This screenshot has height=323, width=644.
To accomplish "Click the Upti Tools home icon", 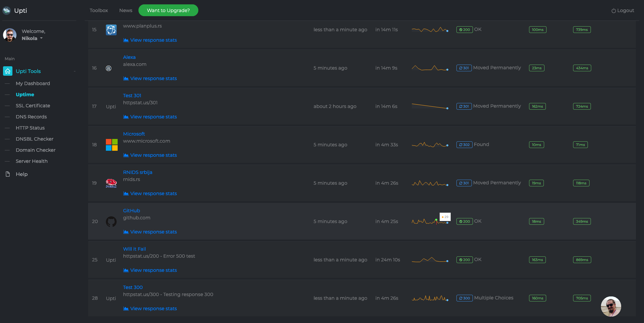I will click(x=8, y=71).
